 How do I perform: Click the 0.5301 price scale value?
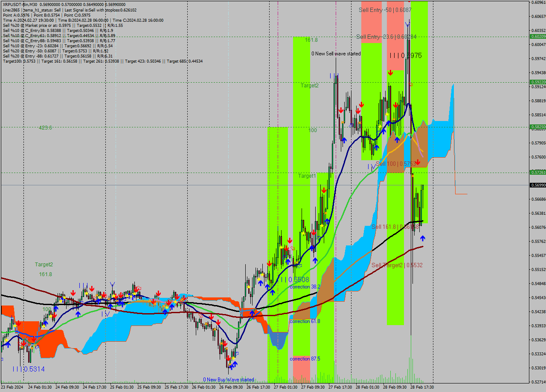click(x=538, y=368)
